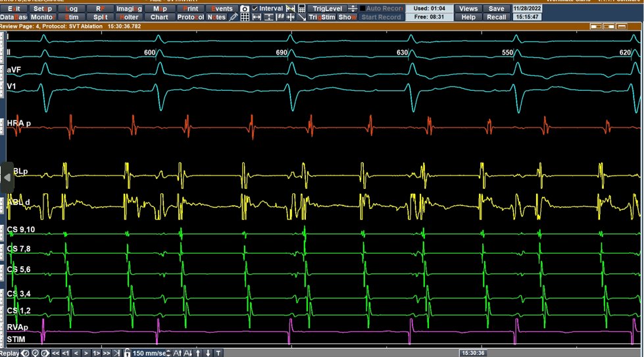Viewport: 644px width, 357px height.
Task: Step forward with the > button
Action: pos(86,353)
